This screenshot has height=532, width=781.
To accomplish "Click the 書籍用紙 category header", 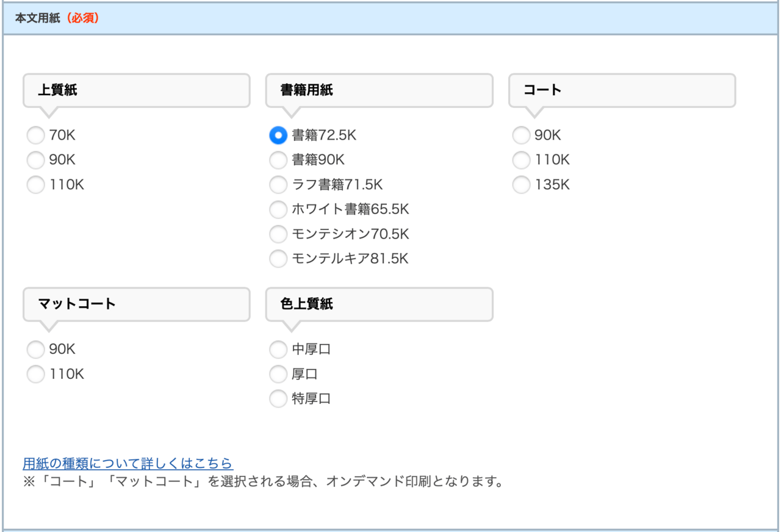I will 379,90.
